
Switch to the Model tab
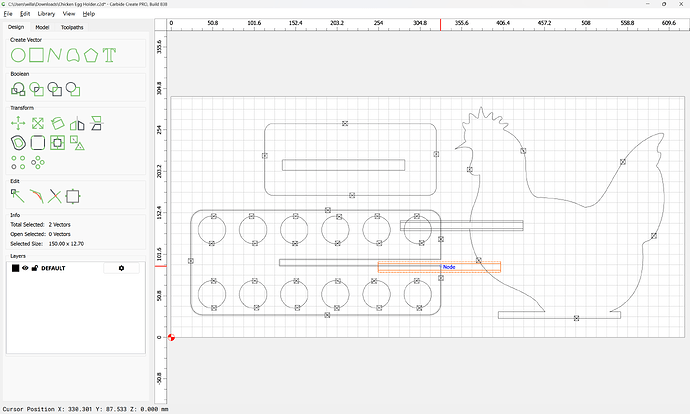click(x=42, y=27)
